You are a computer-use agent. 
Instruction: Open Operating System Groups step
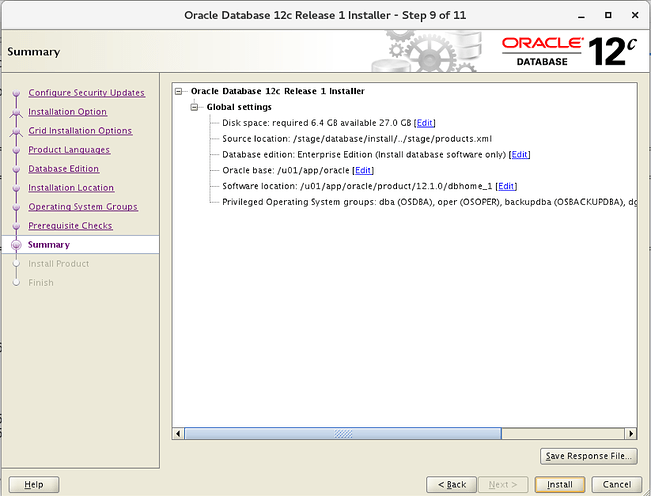pos(83,207)
